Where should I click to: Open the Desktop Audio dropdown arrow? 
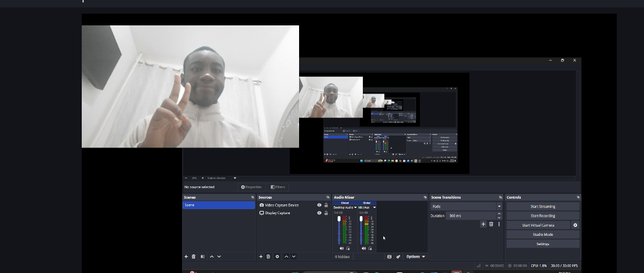(355, 207)
